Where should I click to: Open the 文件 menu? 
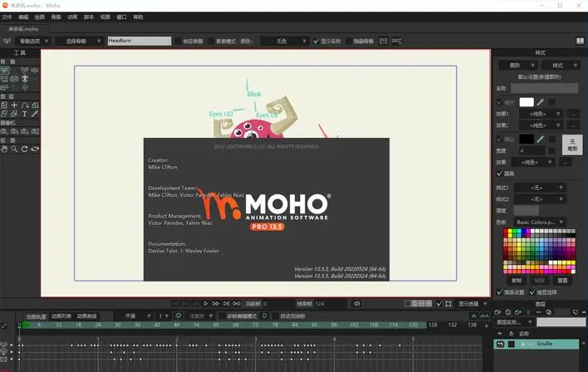tap(7, 17)
